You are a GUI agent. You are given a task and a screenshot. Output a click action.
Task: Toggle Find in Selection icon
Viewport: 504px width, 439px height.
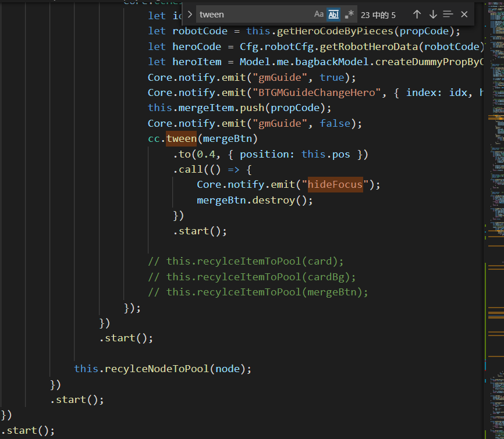pos(448,15)
